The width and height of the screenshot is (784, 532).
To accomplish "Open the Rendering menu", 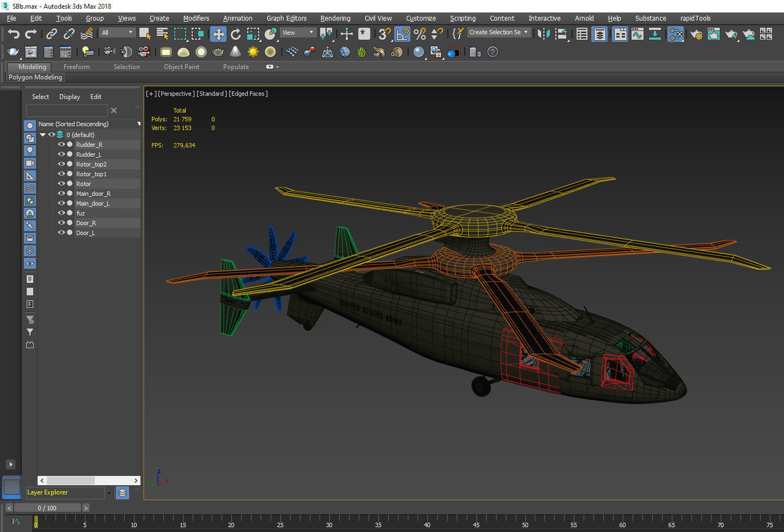I will point(335,18).
